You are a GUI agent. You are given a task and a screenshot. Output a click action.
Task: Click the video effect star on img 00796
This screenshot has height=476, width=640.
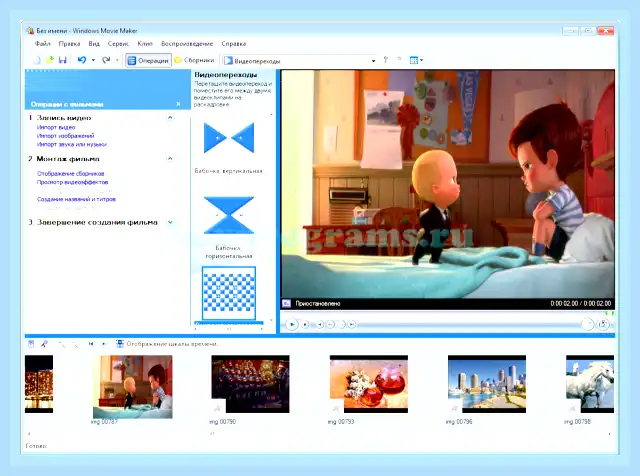[x=454, y=407]
